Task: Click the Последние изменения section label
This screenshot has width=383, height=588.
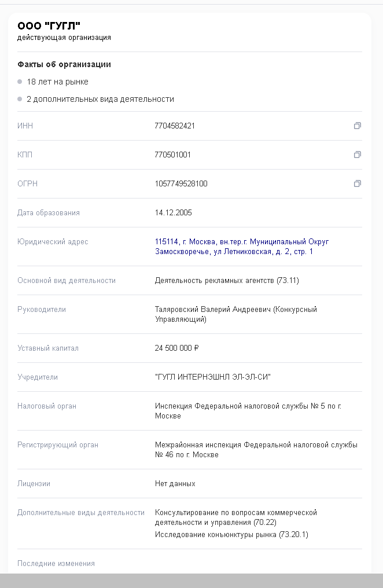Action: [x=56, y=563]
